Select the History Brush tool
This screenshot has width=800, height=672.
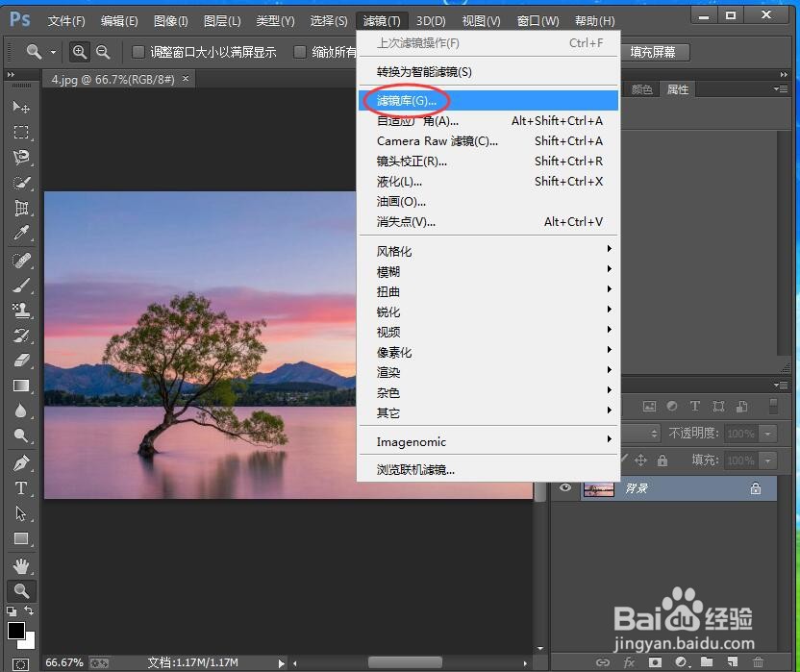pyautogui.click(x=21, y=336)
